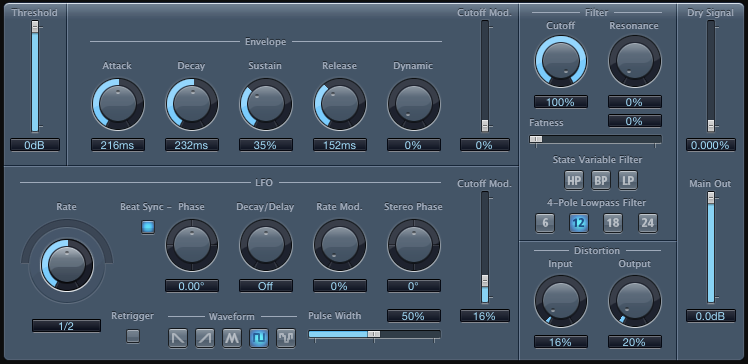Screen dimensions: 748x364
Task: Click the Attack 216ms value field
Action: coord(118,145)
